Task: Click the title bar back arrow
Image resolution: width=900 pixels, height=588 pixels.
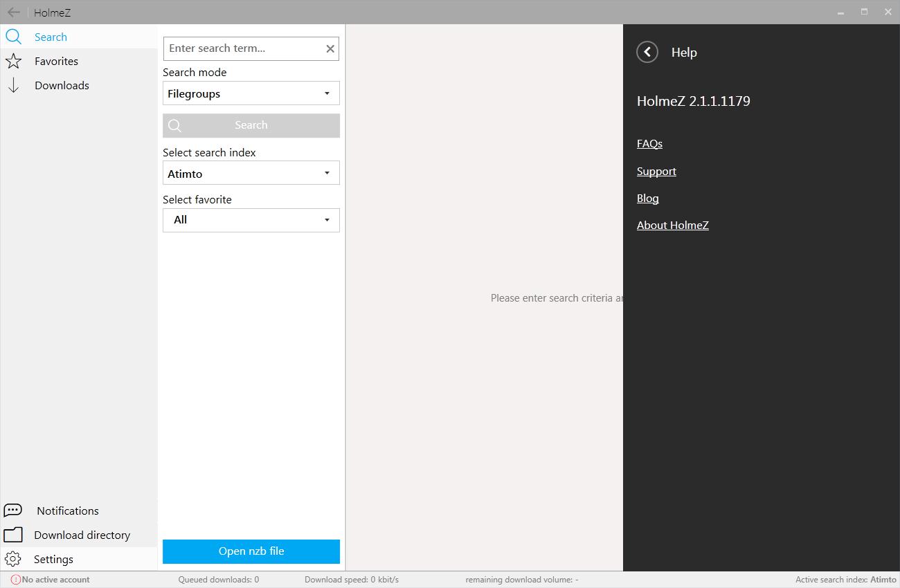Action: pos(13,12)
